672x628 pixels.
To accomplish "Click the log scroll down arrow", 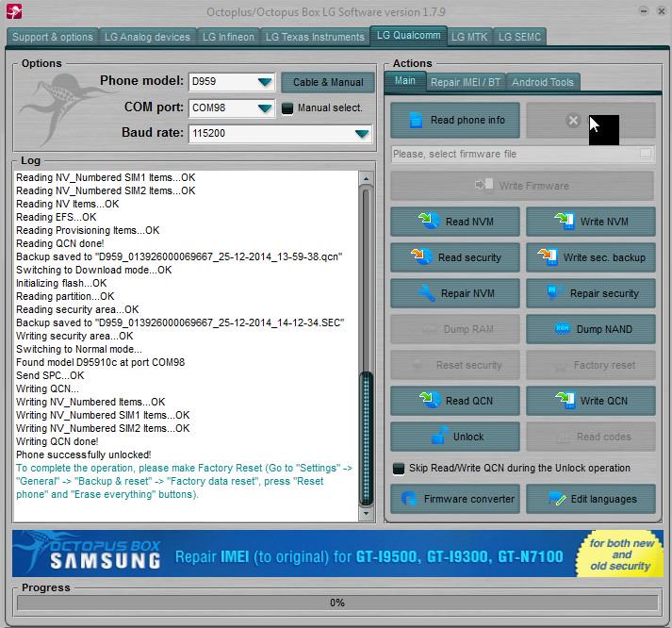I will point(366,513).
